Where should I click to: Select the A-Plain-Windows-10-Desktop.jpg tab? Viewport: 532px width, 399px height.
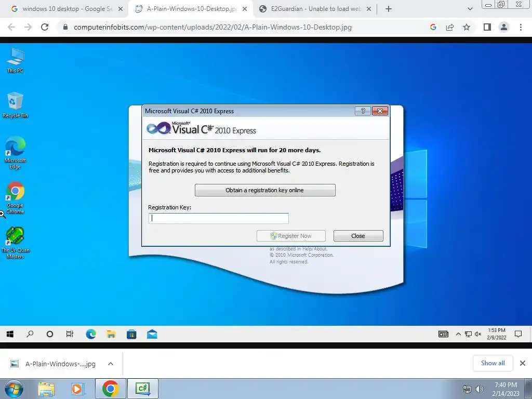(191, 9)
